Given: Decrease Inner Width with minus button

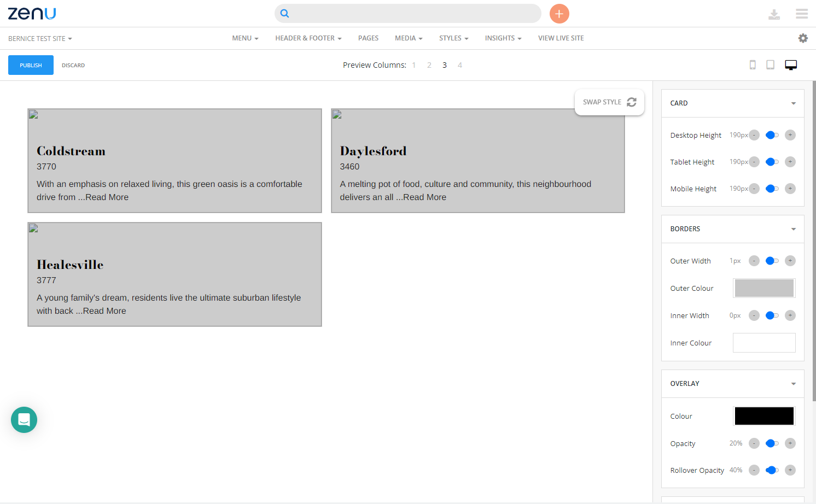Looking at the screenshot, I should point(754,315).
